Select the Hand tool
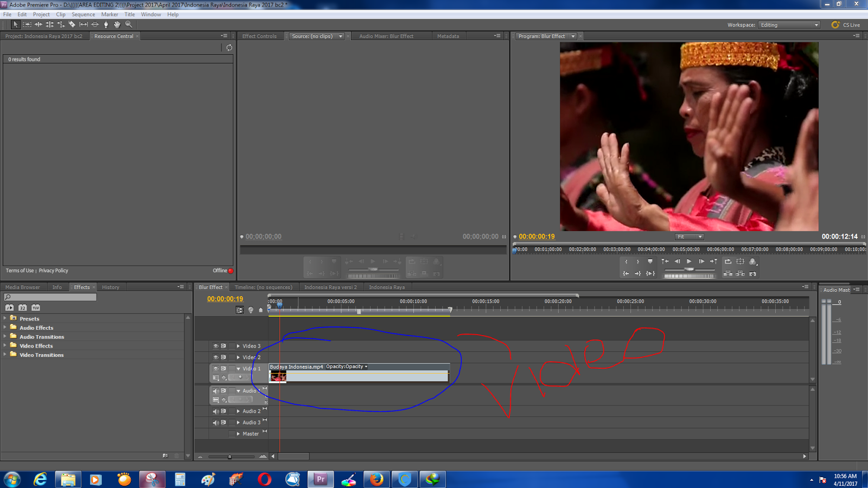 [117, 24]
